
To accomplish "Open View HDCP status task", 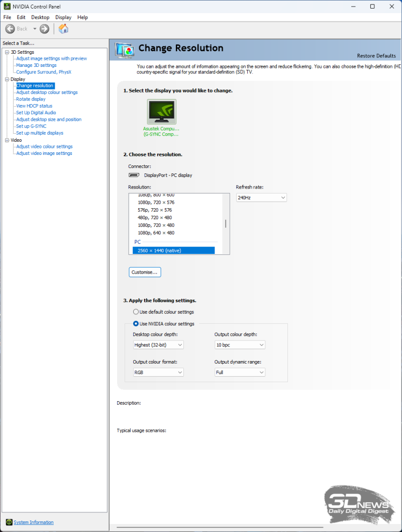I will [x=34, y=106].
